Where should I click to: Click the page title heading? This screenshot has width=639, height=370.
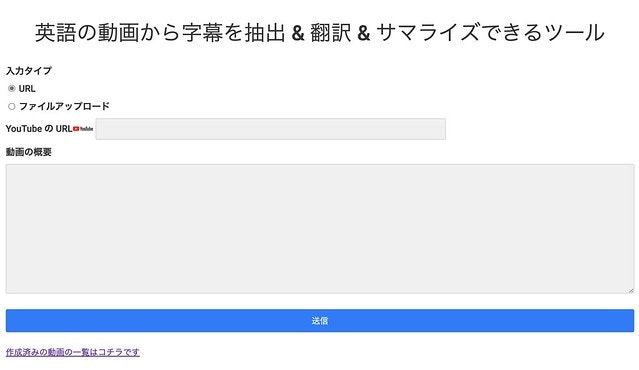(320, 33)
